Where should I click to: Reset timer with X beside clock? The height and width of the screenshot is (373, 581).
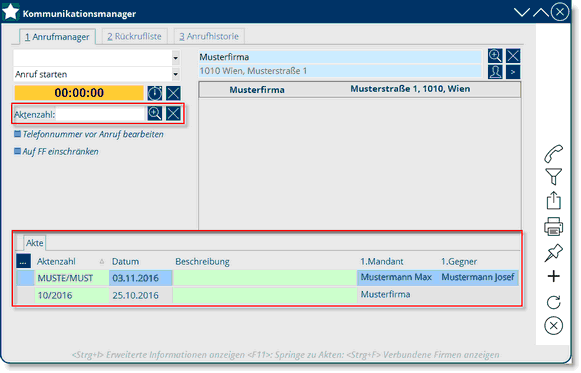point(173,93)
